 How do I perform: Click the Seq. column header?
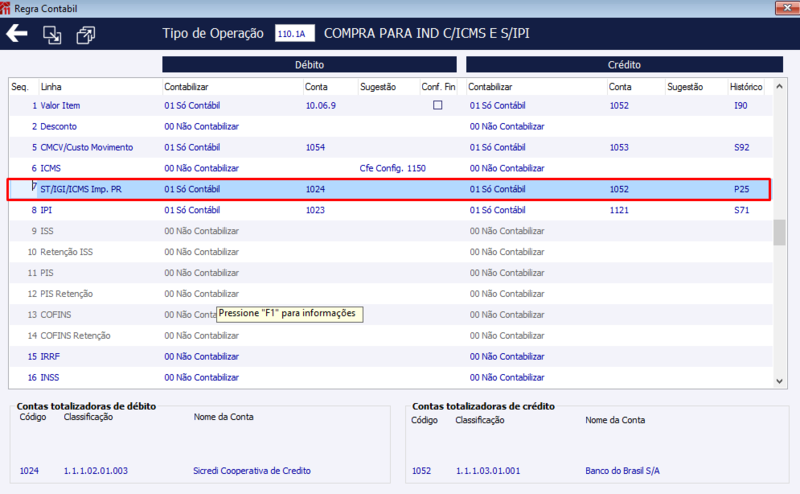(19, 87)
